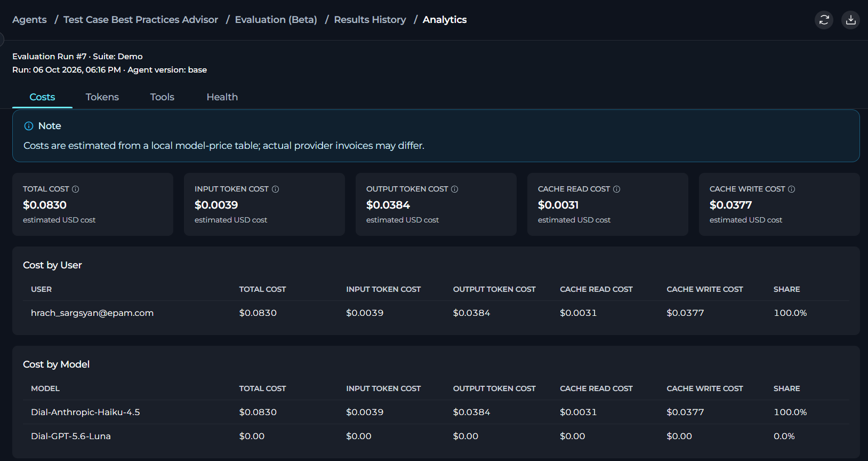This screenshot has width=868, height=461.
Task: Open the Tools tab
Action: [162, 97]
